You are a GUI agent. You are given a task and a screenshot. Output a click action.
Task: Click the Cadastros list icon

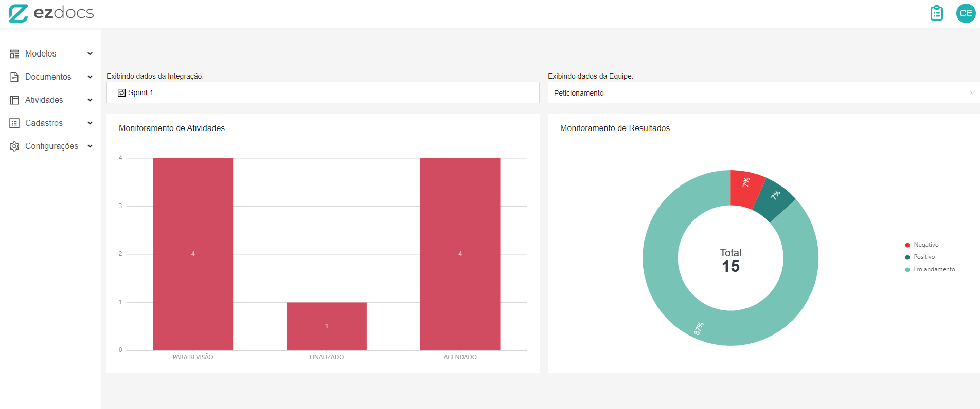point(14,123)
